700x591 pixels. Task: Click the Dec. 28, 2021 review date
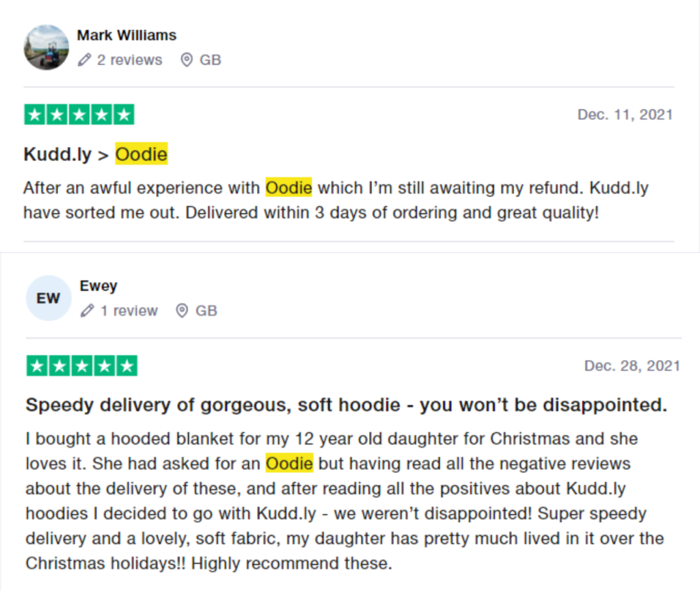[632, 366]
